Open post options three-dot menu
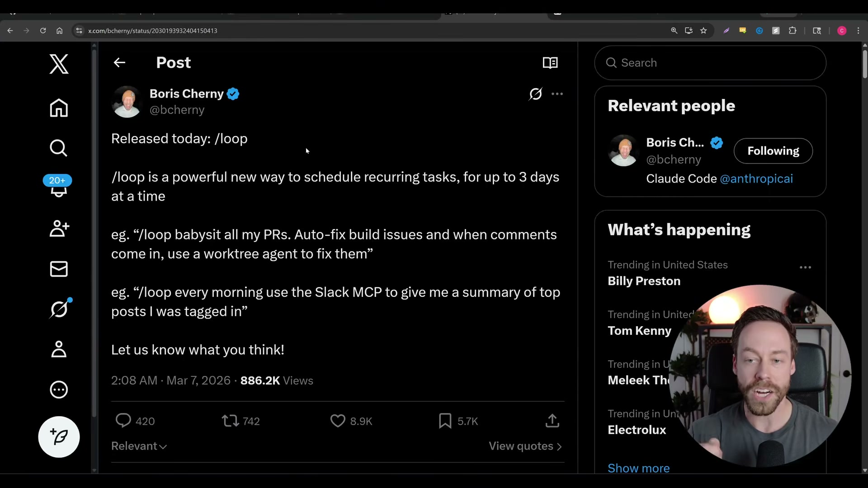Image resolution: width=868 pixels, height=488 pixels. (x=557, y=94)
